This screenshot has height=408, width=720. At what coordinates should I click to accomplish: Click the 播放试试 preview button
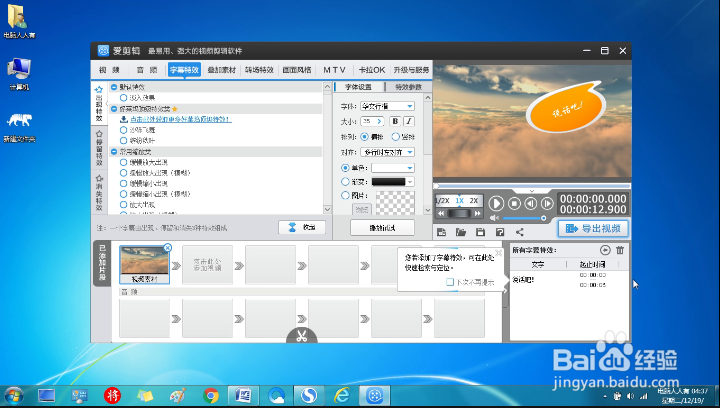(382, 228)
